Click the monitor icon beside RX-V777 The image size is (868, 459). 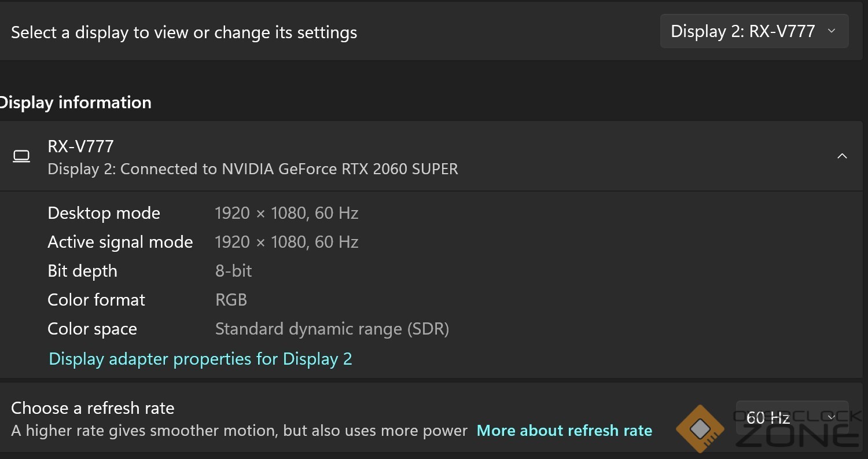(x=21, y=156)
